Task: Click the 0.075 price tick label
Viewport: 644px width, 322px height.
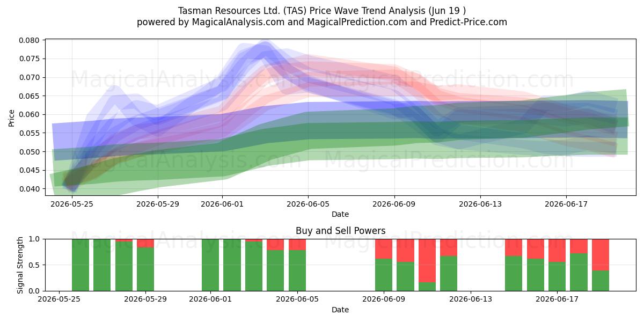Action: coord(30,59)
